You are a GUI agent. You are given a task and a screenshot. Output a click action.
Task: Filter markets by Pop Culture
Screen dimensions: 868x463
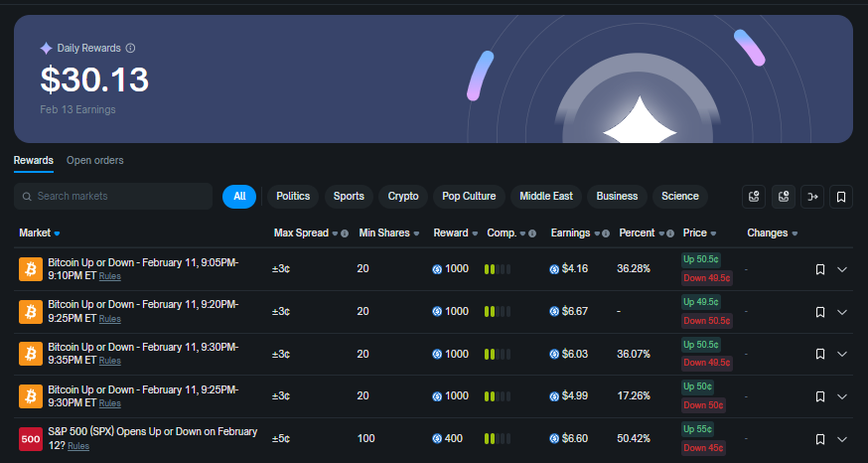tap(469, 197)
